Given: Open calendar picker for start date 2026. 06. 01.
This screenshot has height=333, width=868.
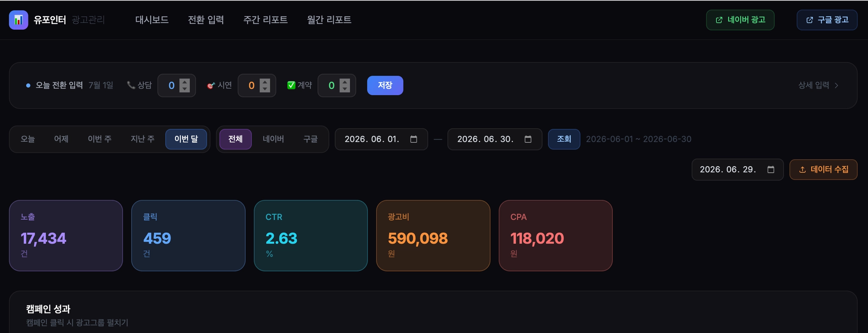Looking at the screenshot, I should [x=414, y=139].
